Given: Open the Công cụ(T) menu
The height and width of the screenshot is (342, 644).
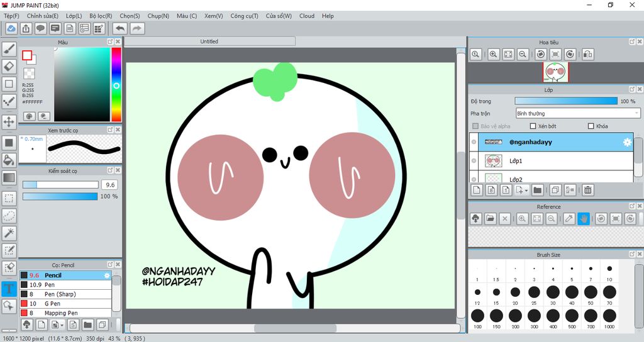Looking at the screenshot, I should (x=244, y=16).
